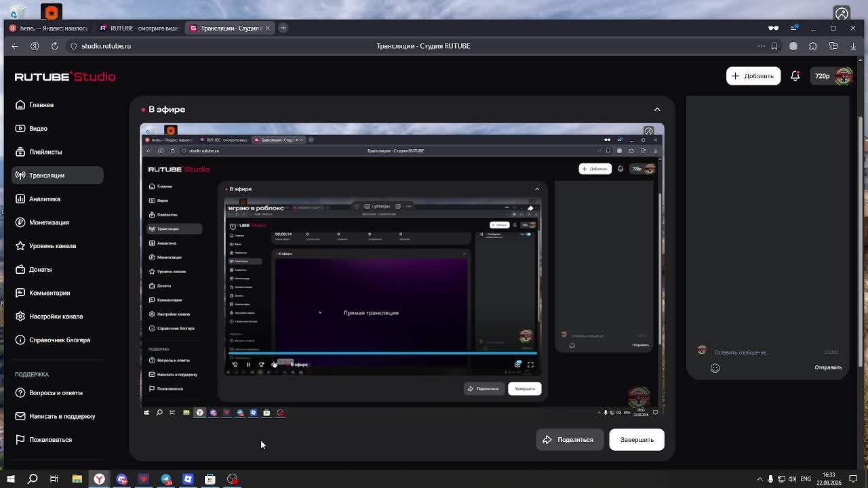The width and height of the screenshot is (868, 488).
Task: Click the Windows Start button
Action: [x=10, y=479]
